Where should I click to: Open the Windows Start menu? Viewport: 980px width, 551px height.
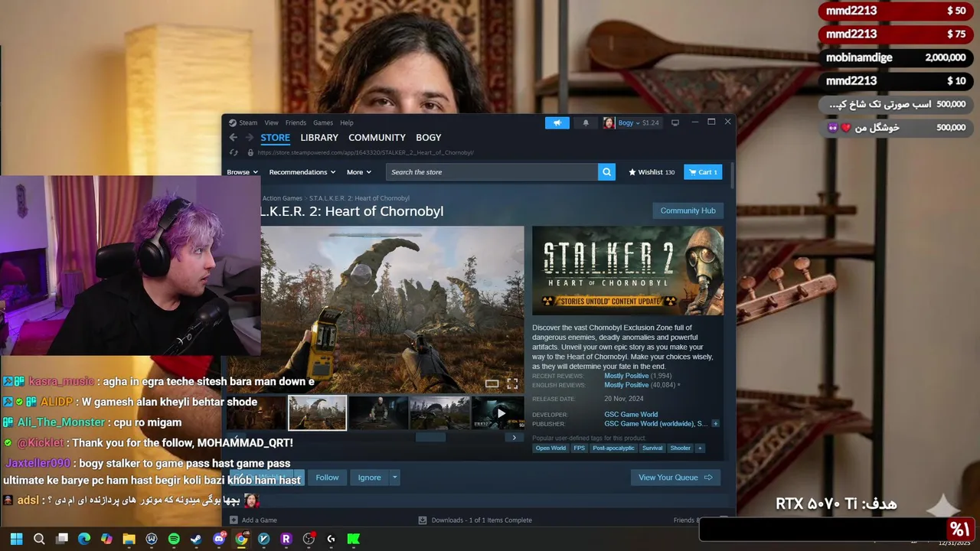point(16,539)
